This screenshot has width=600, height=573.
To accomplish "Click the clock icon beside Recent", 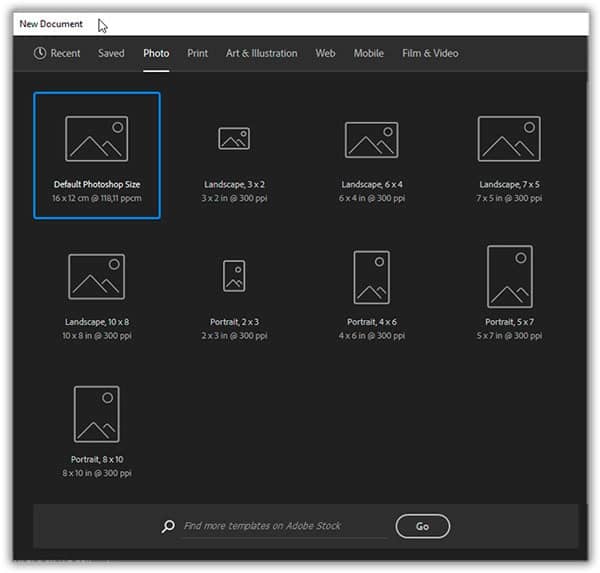I will 40,53.
